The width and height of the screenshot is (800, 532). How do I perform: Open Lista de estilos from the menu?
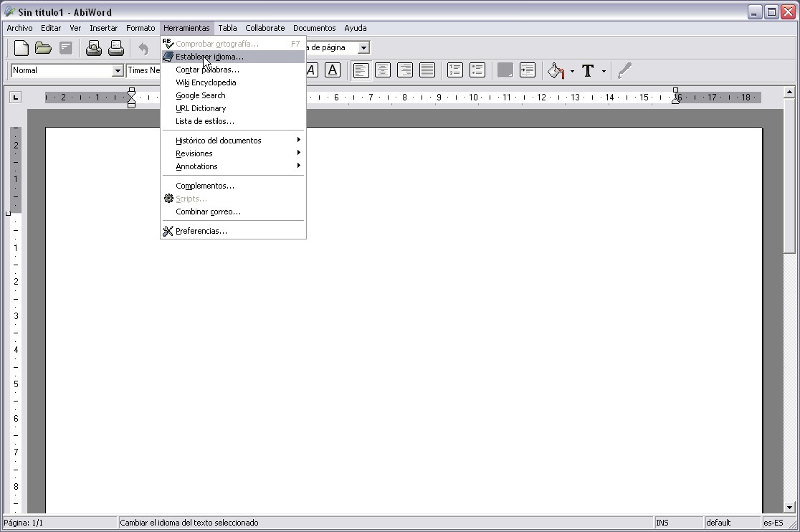233,121
